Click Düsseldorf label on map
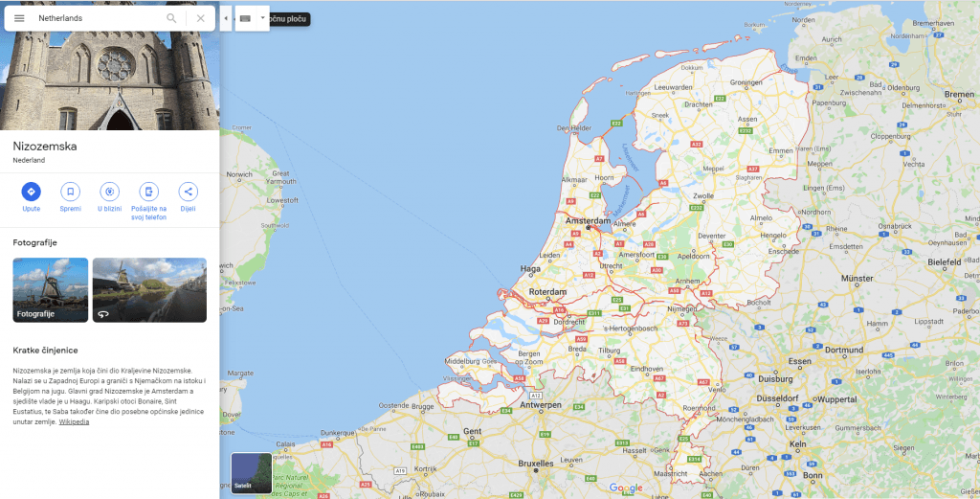 pyautogui.click(x=777, y=398)
